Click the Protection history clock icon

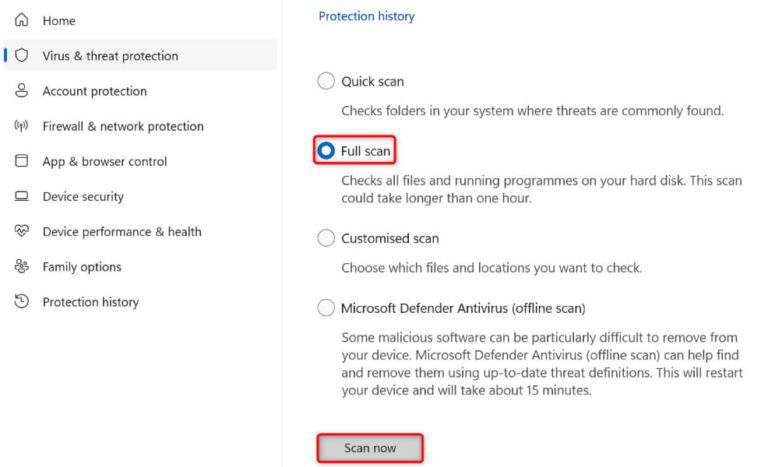(21, 302)
